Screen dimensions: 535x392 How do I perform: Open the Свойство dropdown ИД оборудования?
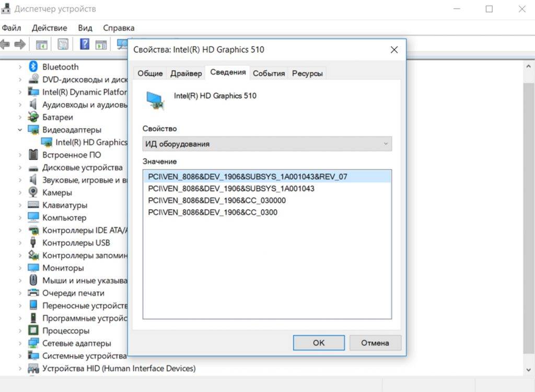266,144
